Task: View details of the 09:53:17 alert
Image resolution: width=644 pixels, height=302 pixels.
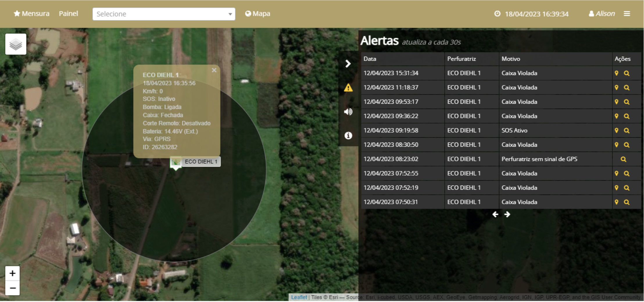Action: 627,102
